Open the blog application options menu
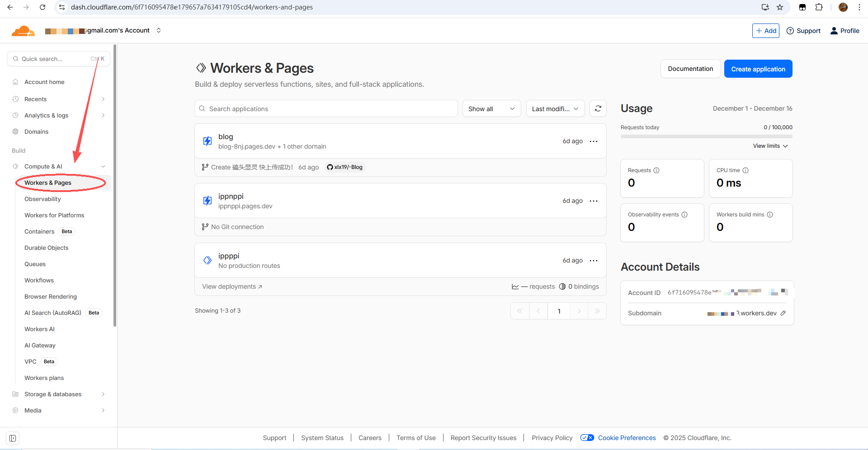Image resolution: width=868 pixels, height=450 pixels. [x=594, y=141]
